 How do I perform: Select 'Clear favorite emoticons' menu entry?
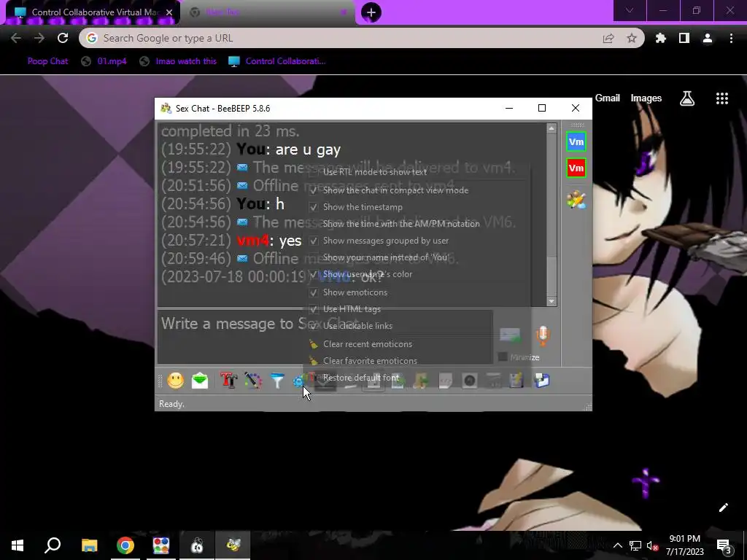368,361
